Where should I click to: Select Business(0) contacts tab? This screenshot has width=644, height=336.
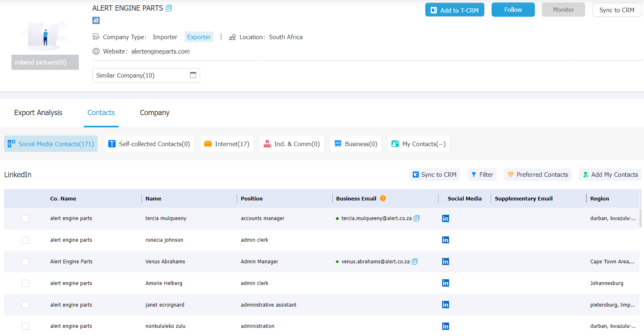click(356, 144)
